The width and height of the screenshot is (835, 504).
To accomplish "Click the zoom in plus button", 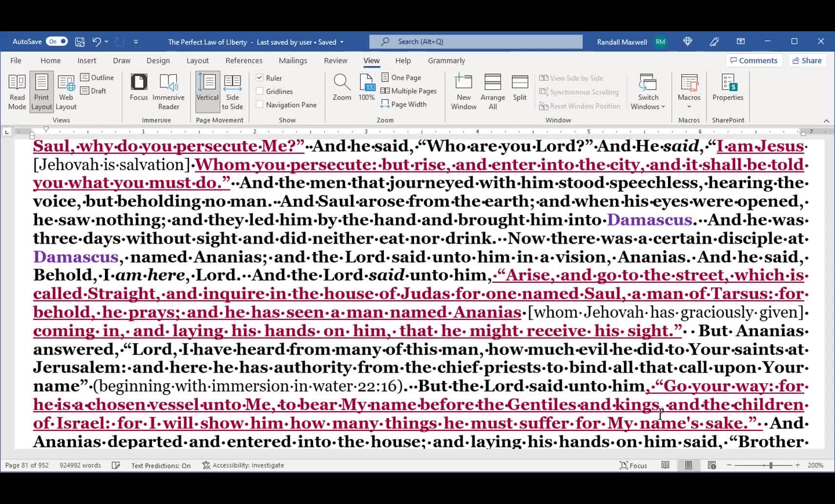I will (x=797, y=465).
